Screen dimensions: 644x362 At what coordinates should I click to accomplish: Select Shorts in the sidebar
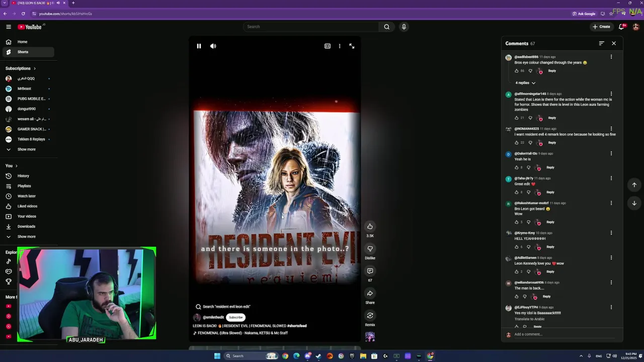click(28, 52)
